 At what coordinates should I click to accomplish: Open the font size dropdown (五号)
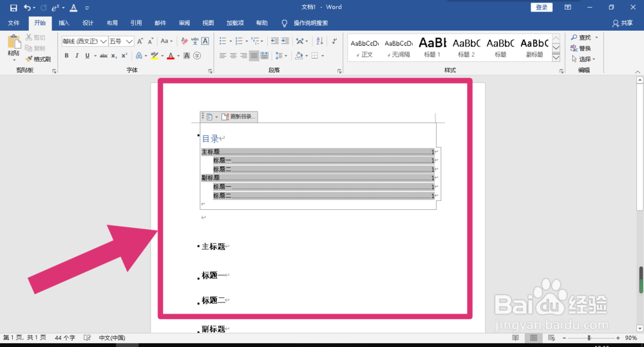129,41
